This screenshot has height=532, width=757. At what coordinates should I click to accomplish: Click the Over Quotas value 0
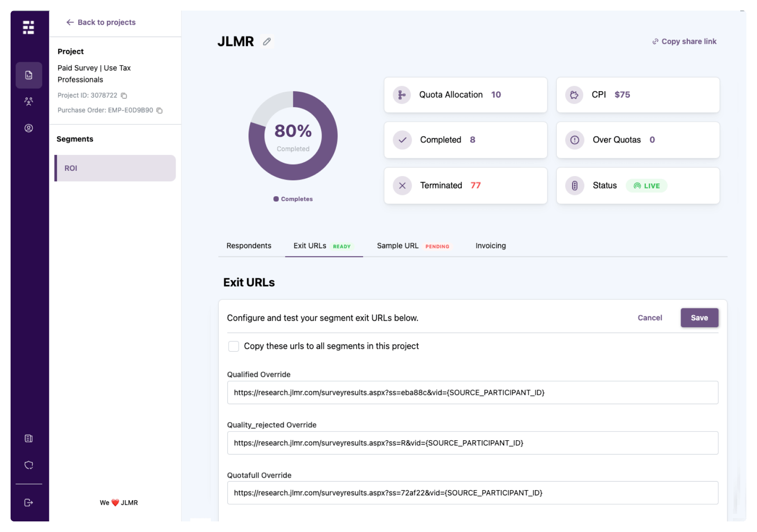tap(652, 139)
